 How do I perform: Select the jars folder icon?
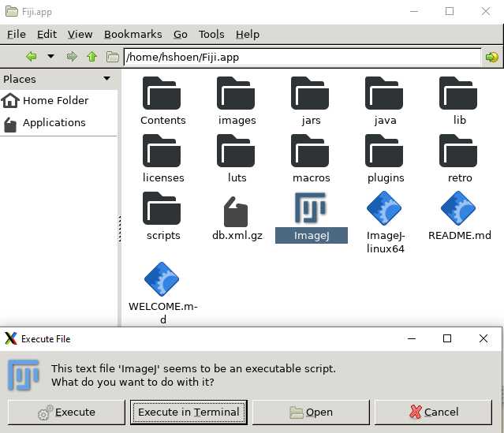[310, 93]
